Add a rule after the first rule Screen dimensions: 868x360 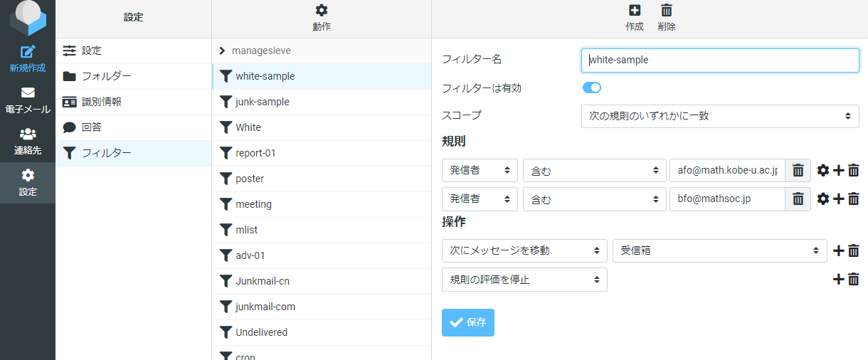pyautogui.click(x=839, y=171)
